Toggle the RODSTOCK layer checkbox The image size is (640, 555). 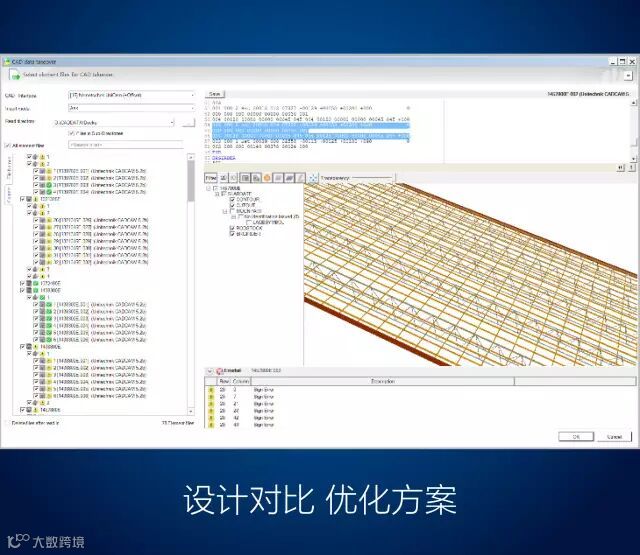point(233,228)
